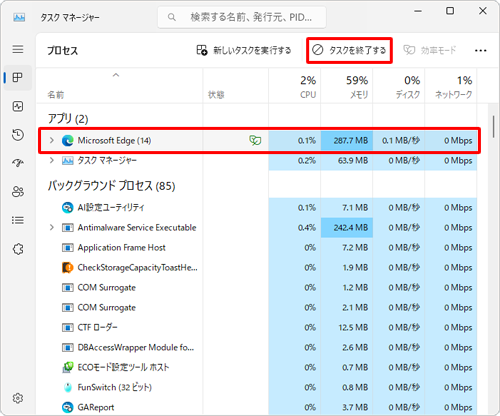Click the FunSwitch (32 ビット) icon
The image size is (500, 416).
68,387
